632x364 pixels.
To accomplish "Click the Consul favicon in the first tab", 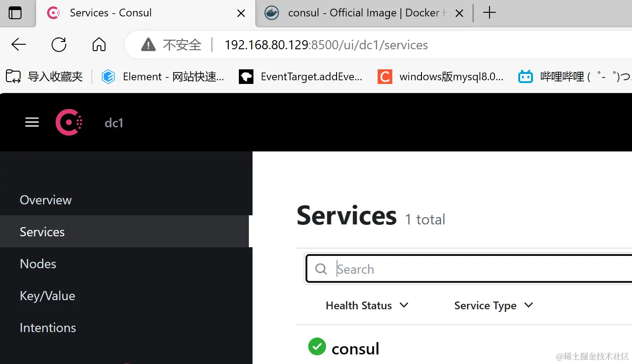I will tap(53, 13).
